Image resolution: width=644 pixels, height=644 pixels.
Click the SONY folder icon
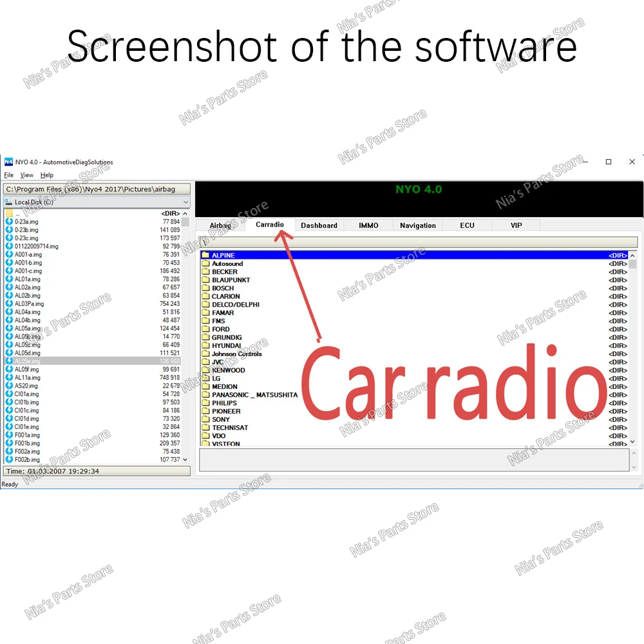(x=206, y=419)
